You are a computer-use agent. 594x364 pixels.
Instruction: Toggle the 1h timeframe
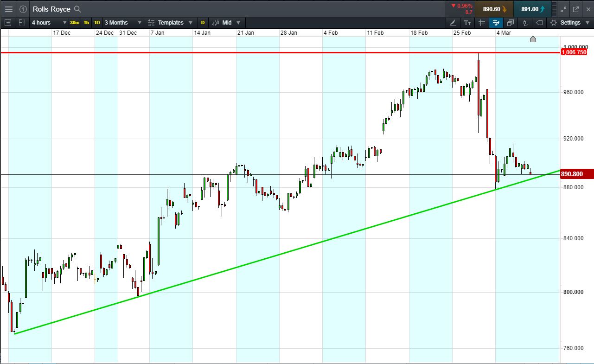(x=86, y=22)
